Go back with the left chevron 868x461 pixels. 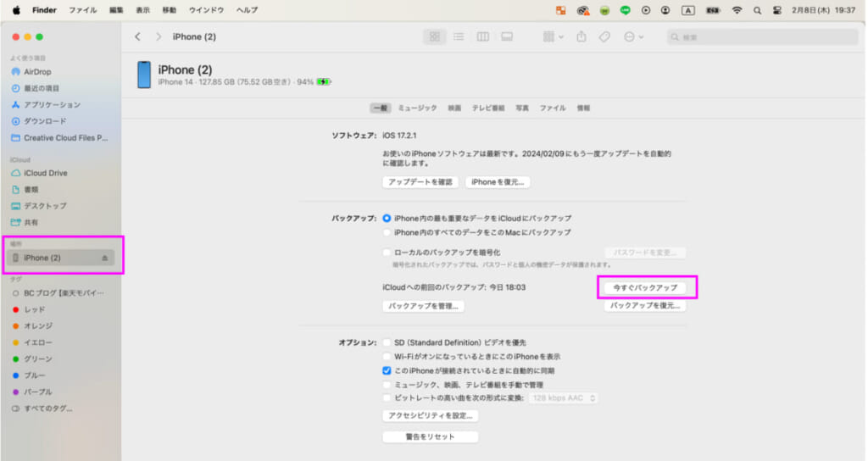138,36
